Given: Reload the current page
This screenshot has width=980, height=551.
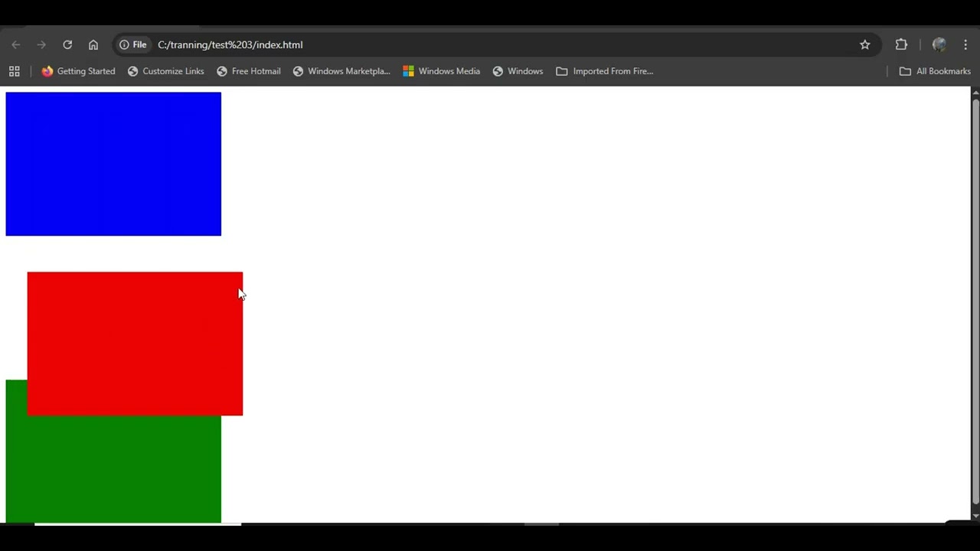Looking at the screenshot, I should click(x=67, y=44).
